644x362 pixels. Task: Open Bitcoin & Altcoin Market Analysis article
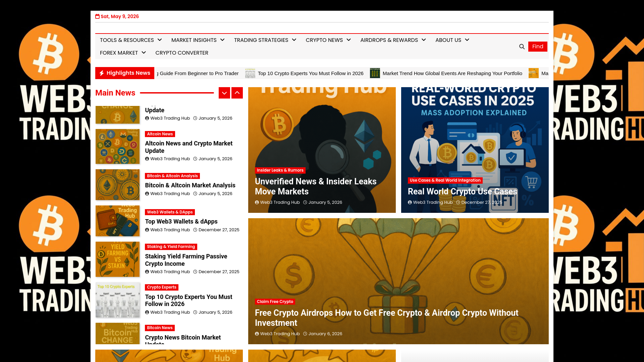(190, 185)
